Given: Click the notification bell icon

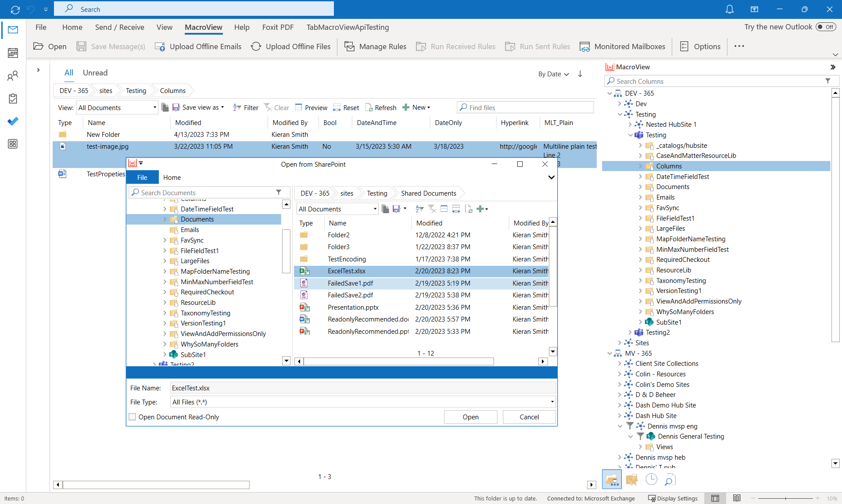Looking at the screenshot, I should (729, 9).
